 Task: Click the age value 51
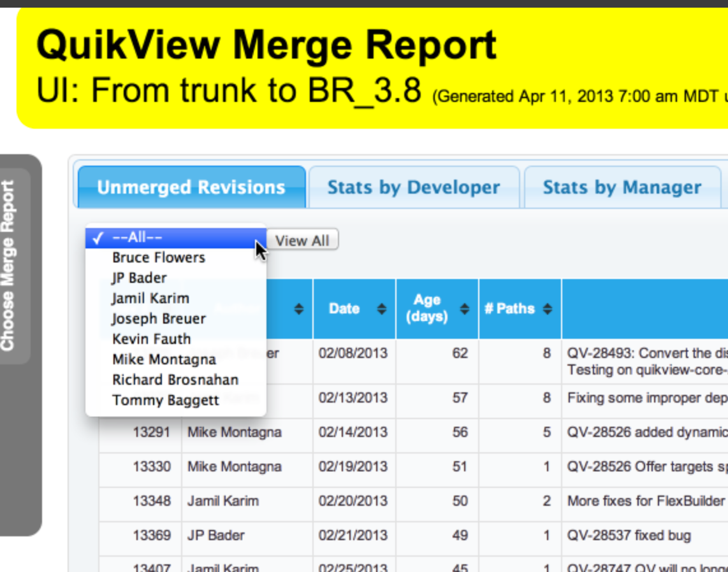[460, 467]
